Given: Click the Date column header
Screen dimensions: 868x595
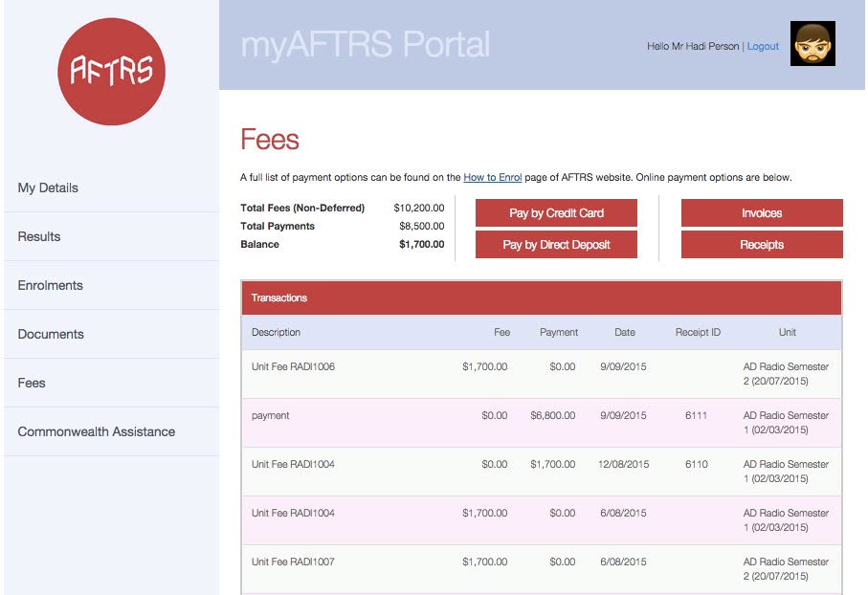Looking at the screenshot, I should click(624, 332).
